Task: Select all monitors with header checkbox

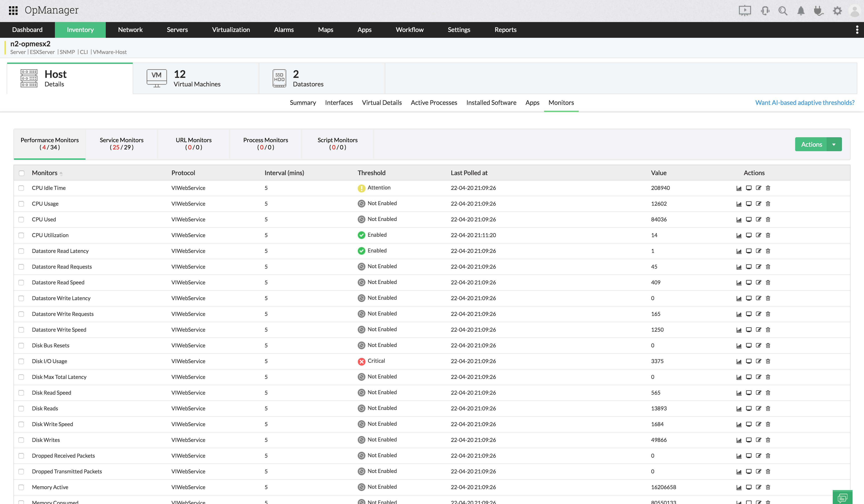Action: pyautogui.click(x=22, y=173)
